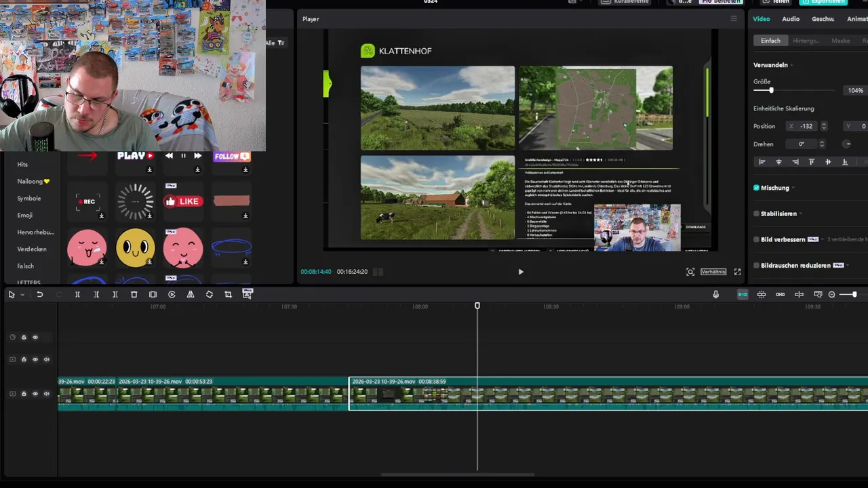Collapse the Verwandeln section

(792, 65)
